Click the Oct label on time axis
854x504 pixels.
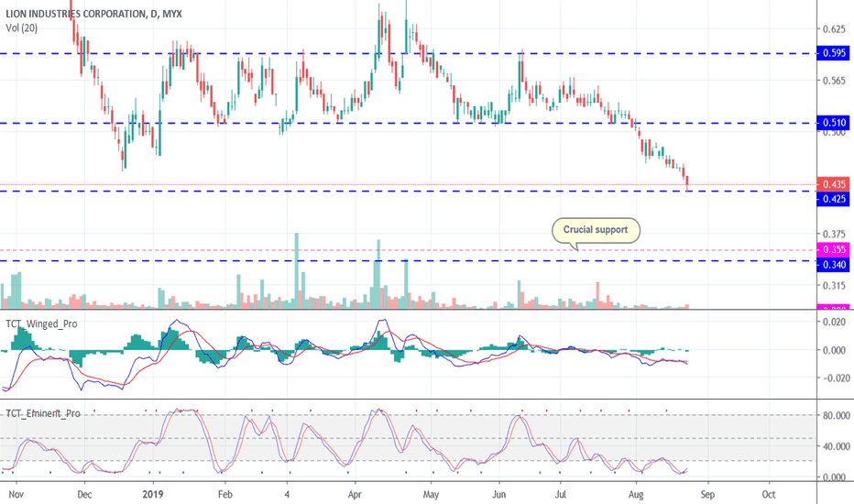coord(769,494)
